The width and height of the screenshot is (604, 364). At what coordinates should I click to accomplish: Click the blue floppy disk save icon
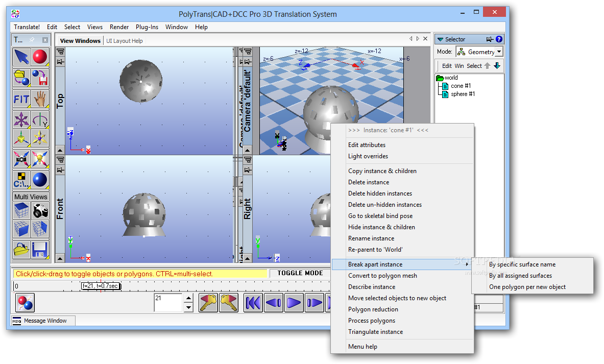point(40,250)
